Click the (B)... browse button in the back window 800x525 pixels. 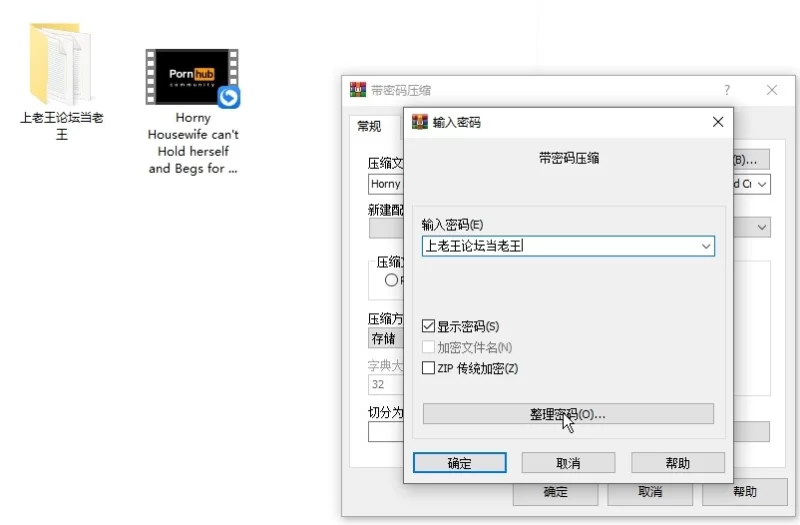[751, 160]
